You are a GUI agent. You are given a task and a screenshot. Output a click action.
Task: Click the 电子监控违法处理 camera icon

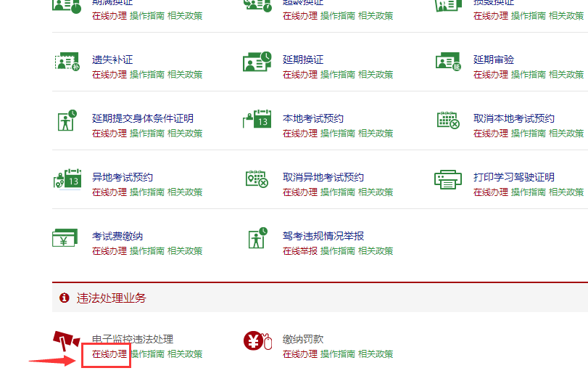tap(66, 340)
